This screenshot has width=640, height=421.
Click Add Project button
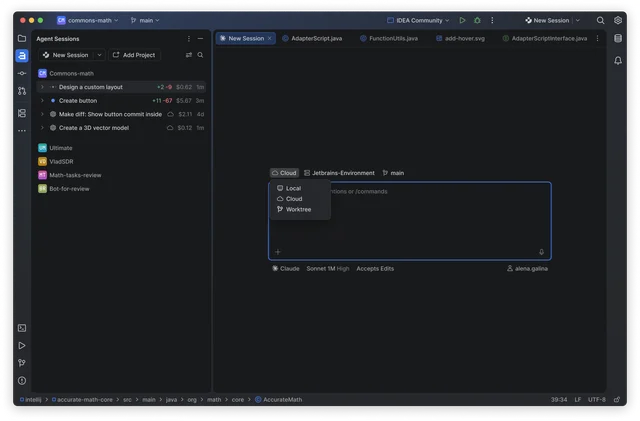134,55
